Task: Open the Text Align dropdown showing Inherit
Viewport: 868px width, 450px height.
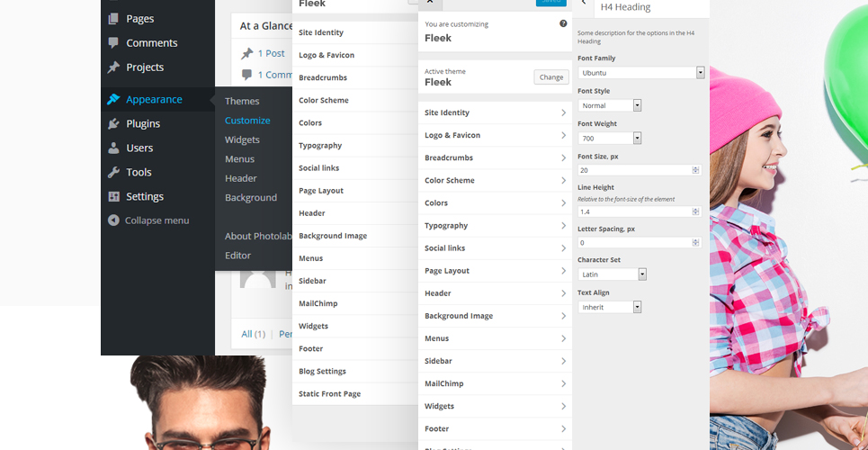Action: pyautogui.click(x=610, y=307)
